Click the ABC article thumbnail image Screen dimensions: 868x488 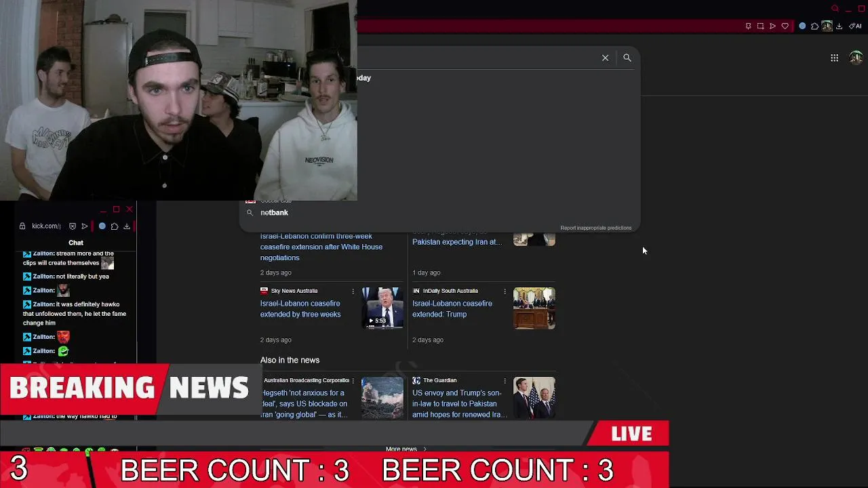point(382,398)
